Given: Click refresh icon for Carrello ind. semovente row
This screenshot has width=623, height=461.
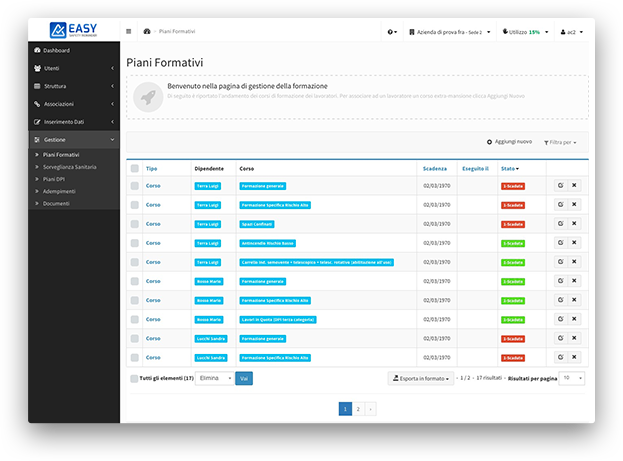Looking at the screenshot, I should 561,261.
